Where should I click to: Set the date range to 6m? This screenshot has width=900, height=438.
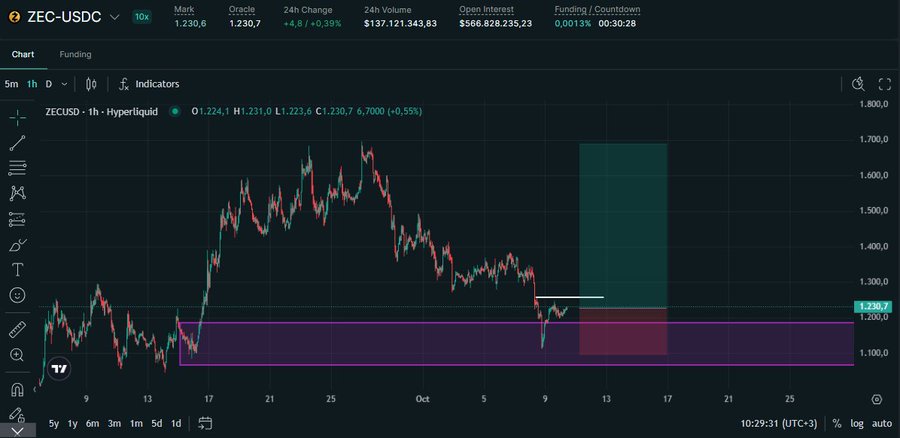pos(92,424)
